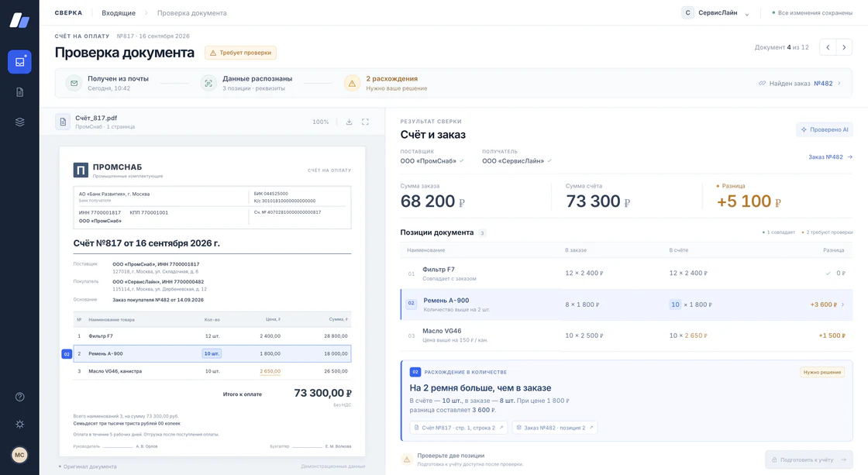868x475 pixels.
Task: Select the Масло VG46 position row
Action: click(627, 336)
